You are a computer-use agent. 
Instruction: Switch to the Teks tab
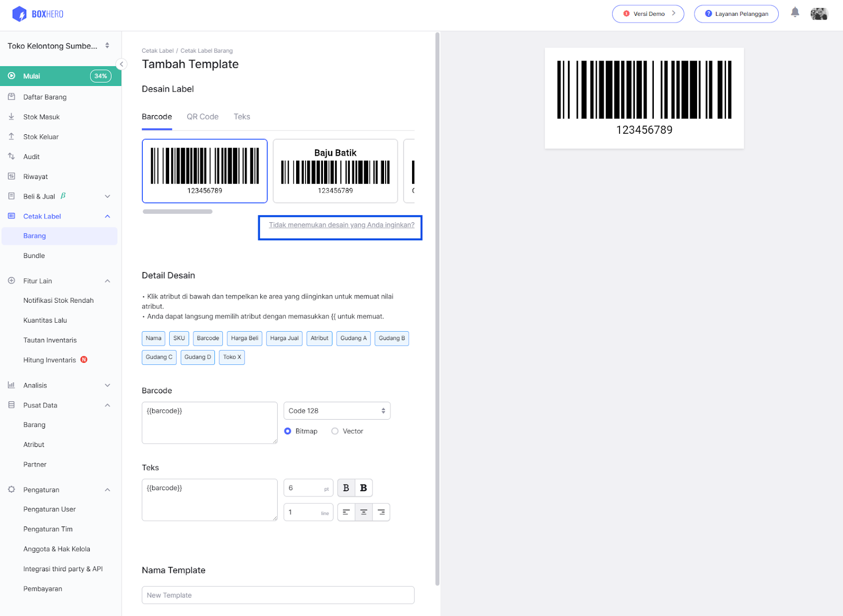[x=242, y=117]
